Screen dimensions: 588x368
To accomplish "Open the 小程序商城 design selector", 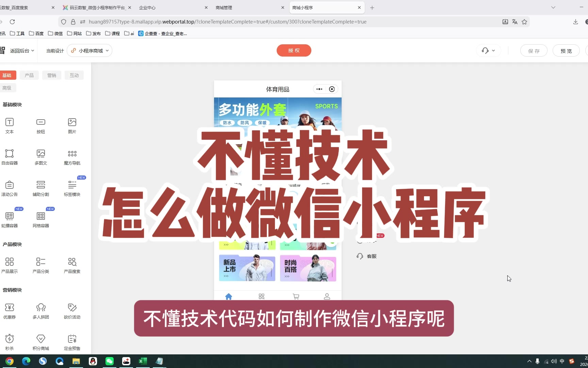I will 89,51.
